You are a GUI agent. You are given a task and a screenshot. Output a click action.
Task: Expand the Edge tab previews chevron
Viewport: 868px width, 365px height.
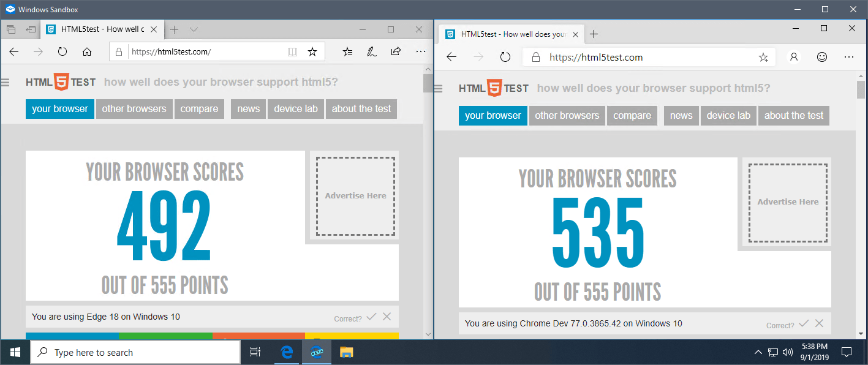194,29
